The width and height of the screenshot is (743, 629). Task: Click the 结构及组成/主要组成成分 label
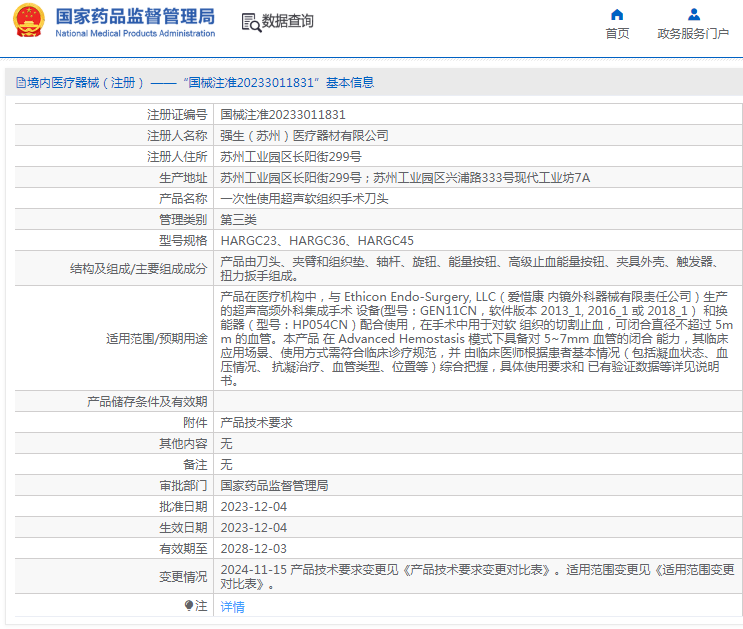[138, 269]
